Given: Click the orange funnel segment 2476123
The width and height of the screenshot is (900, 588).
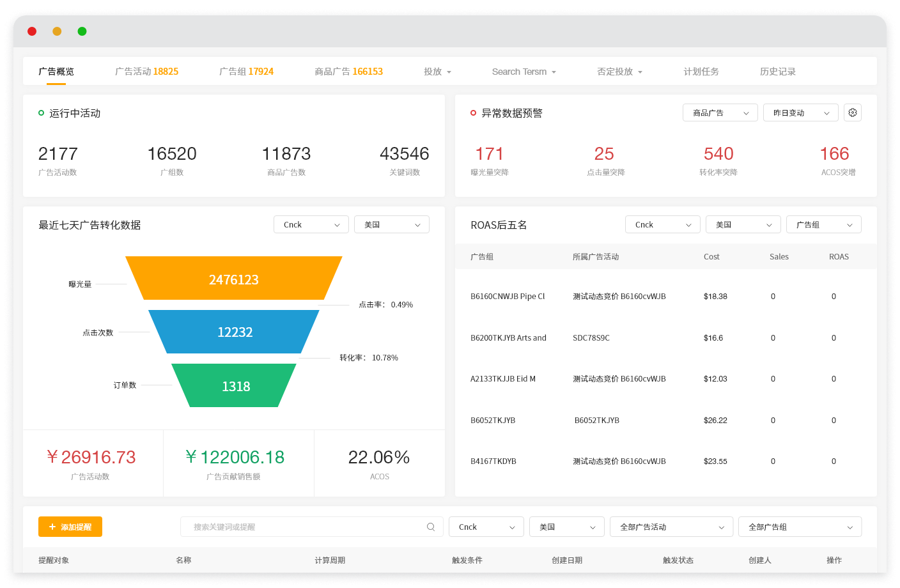Looking at the screenshot, I should click(x=234, y=278).
